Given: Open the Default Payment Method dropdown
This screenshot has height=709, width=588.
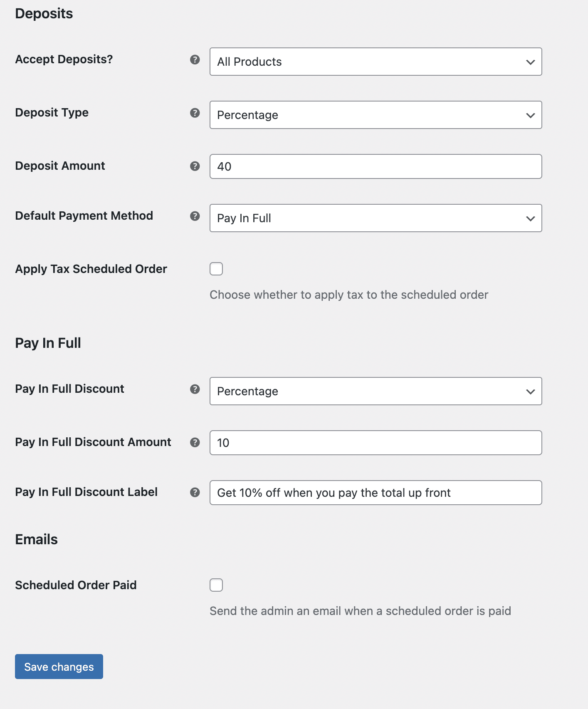Looking at the screenshot, I should pyautogui.click(x=376, y=218).
